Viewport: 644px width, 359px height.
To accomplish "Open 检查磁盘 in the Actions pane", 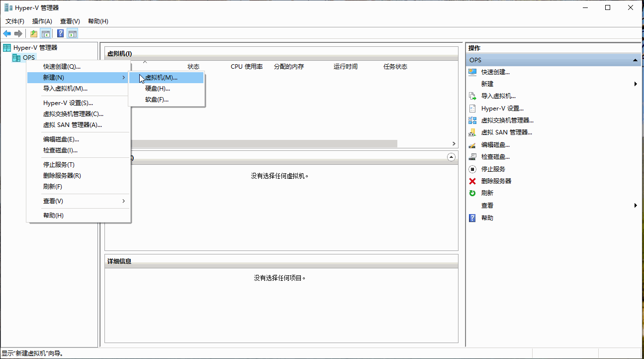I will coord(495,157).
